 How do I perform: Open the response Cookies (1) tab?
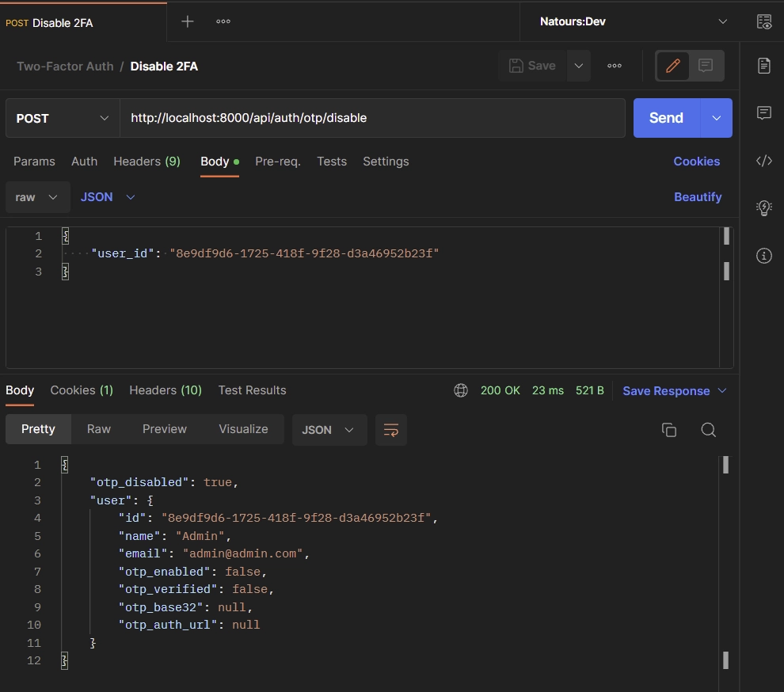pyautogui.click(x=82, y=390)
